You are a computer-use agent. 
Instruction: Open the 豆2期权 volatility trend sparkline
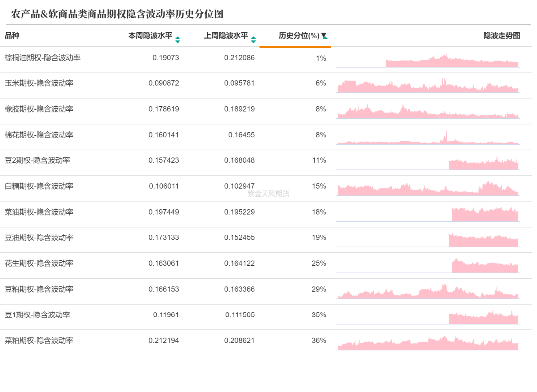click(x=428, y=162)
